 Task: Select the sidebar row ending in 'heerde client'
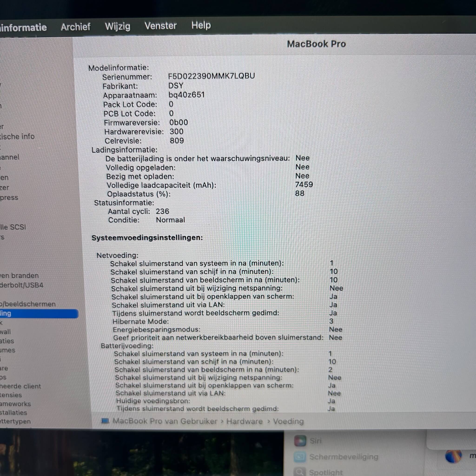[20, 386]
